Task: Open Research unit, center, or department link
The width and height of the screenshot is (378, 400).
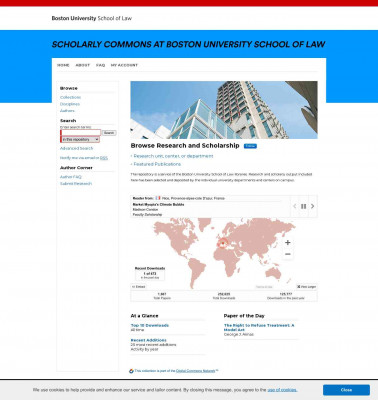Action: 173,156
